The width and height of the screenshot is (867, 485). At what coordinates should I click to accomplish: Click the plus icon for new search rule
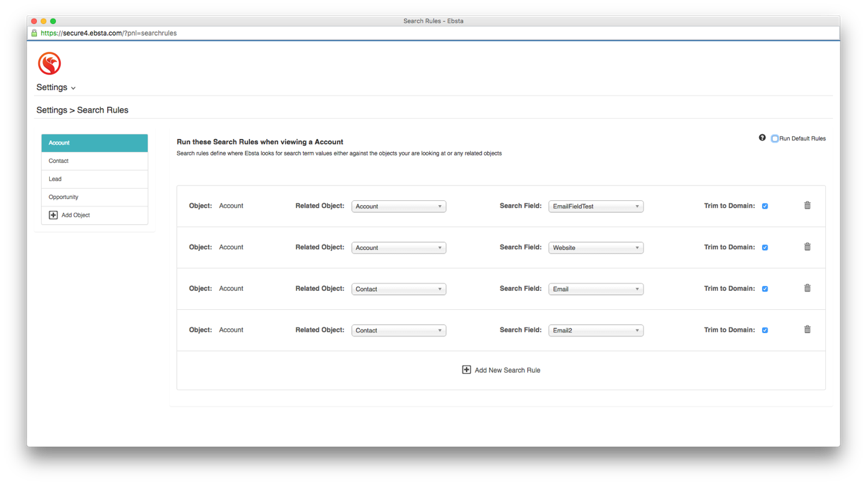click(x=466, y=370)
